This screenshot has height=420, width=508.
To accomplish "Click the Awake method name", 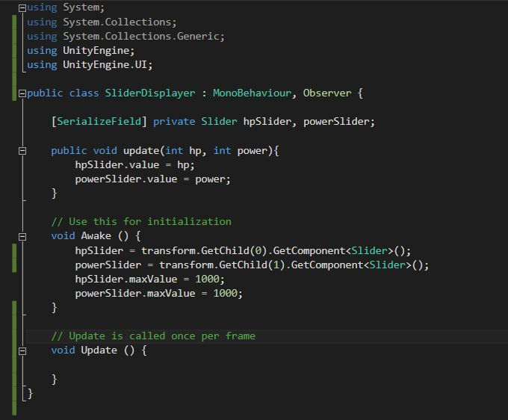I will click(x=96, y=236).
